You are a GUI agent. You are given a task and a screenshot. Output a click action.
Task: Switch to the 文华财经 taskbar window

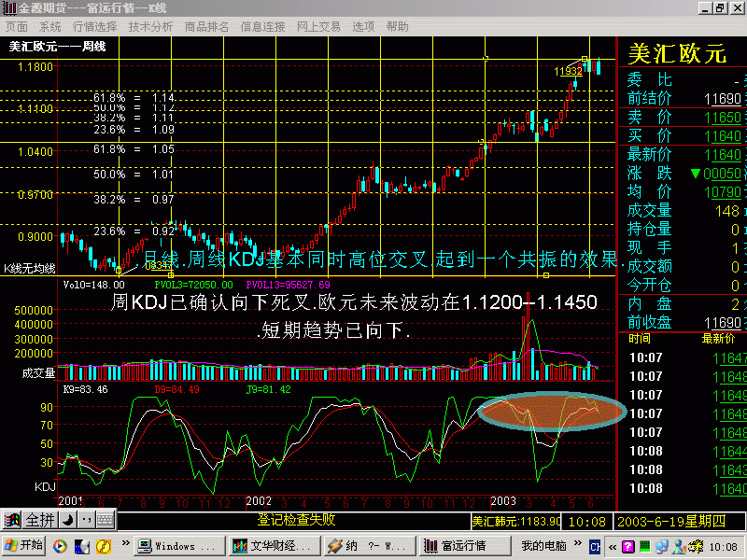[x=275, y=546]
